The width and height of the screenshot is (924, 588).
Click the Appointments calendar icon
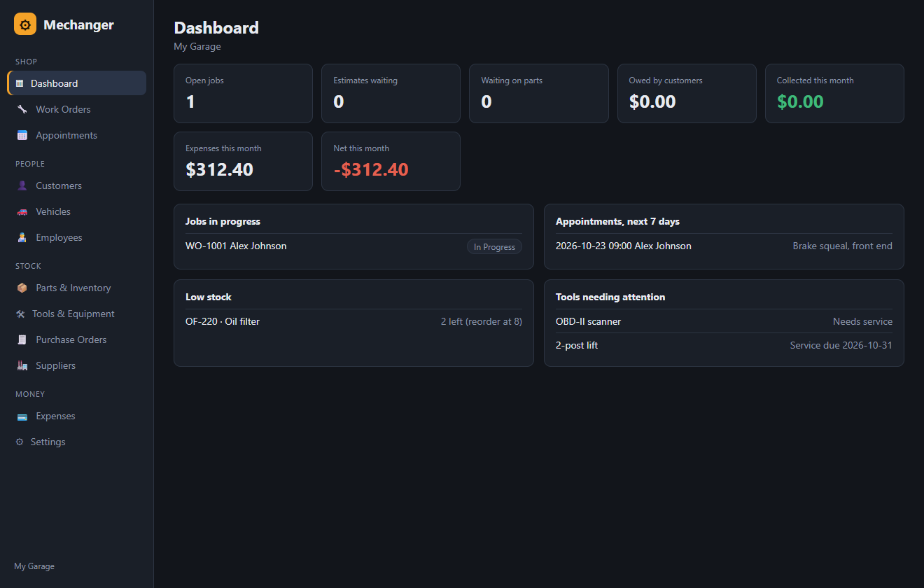coord(22,135)
